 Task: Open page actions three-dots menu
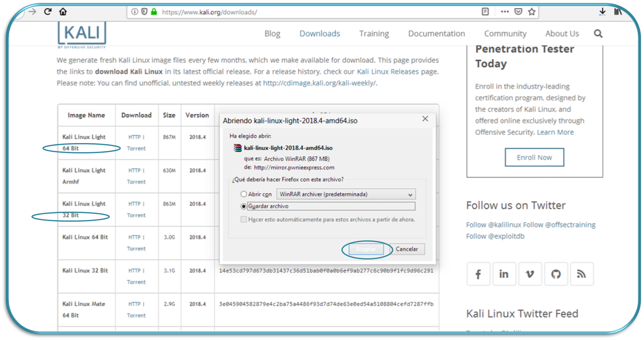pos(505,12)
